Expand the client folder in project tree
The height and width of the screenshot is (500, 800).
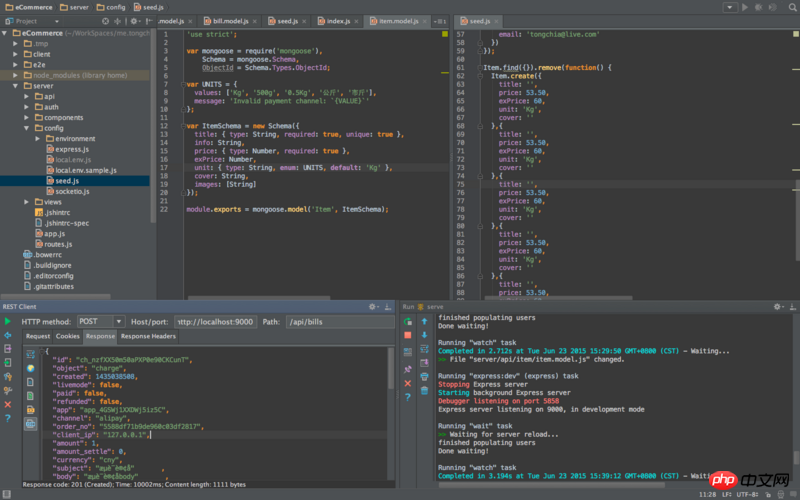[x=16, y=54]
